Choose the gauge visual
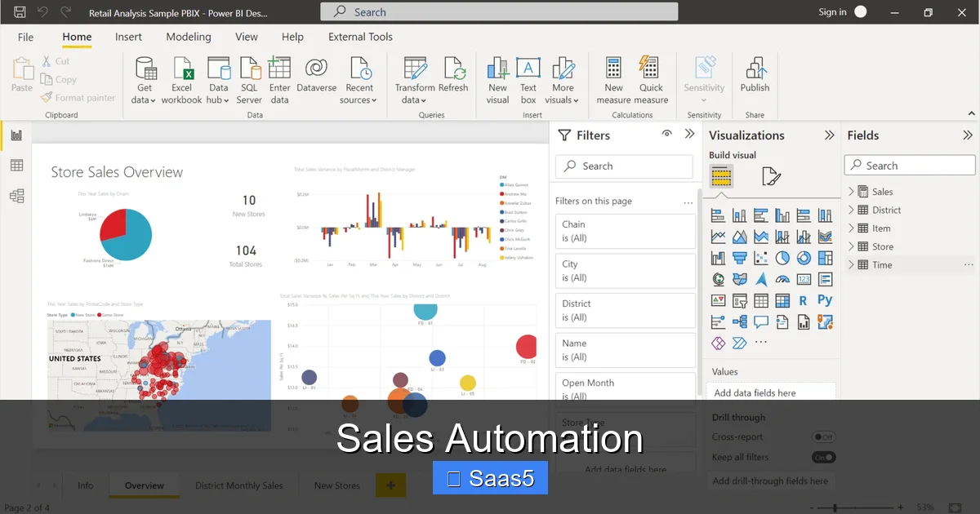 pos(782,279)
